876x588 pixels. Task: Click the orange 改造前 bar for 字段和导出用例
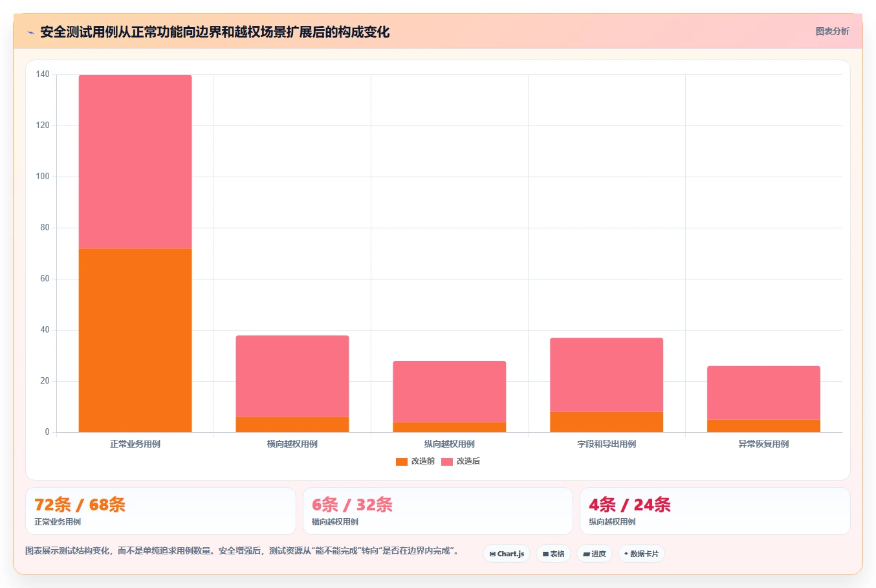pos(607,422)
